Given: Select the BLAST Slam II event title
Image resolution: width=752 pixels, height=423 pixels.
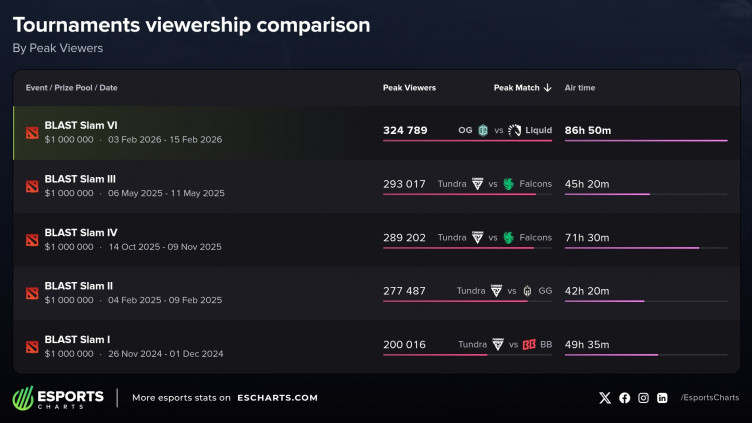Looking at the screenshot, I should [79, 285].
